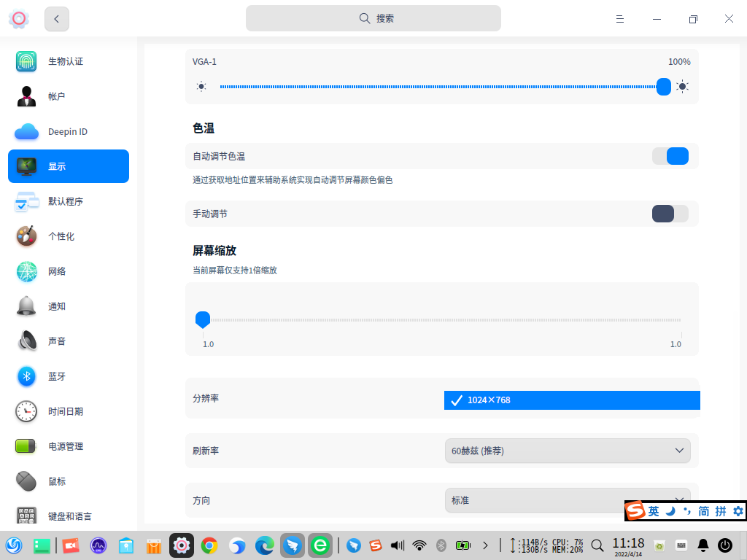This screenshot has width=747, height=560.
Task: Launch Google Chrome from the taskbar
Action: [209, 545]
